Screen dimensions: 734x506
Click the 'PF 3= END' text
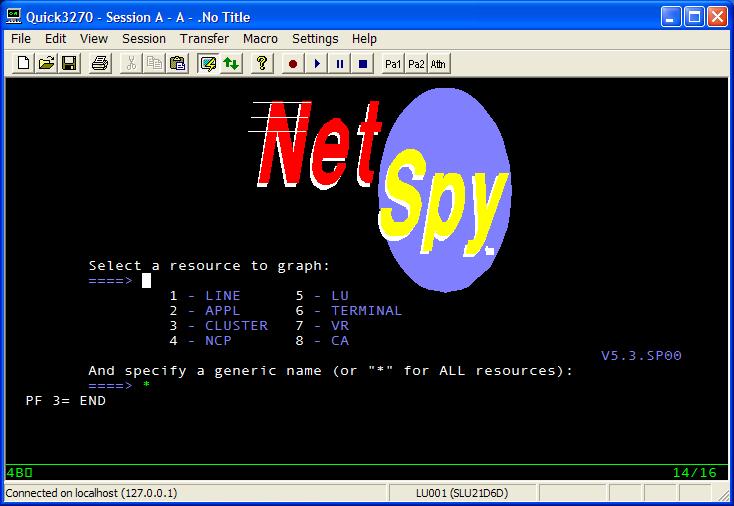pyautogui.click(x=66, y=401)
